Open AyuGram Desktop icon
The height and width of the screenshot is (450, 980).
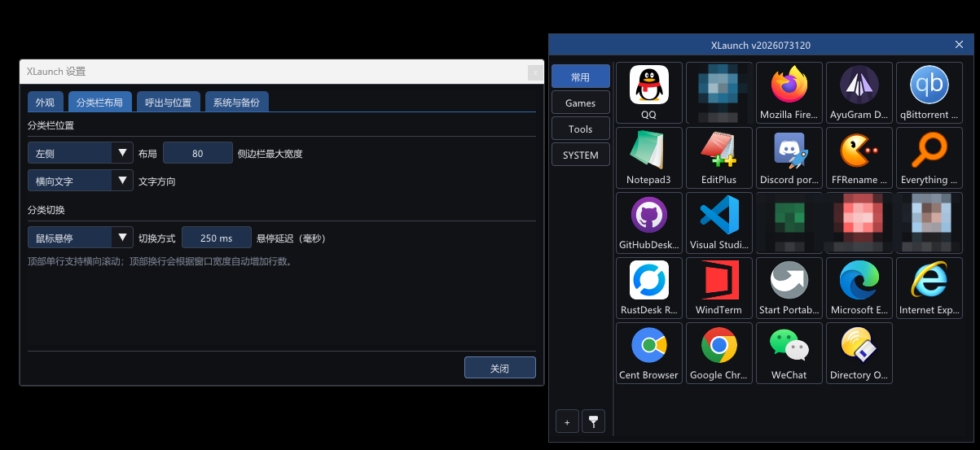point(859,93)
